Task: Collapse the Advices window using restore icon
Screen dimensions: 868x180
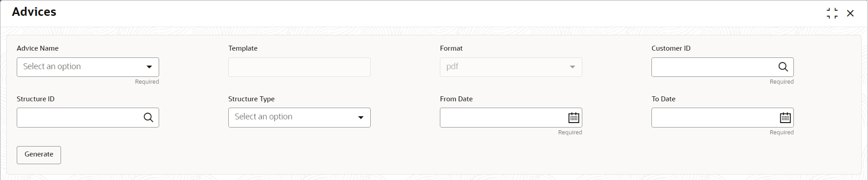Action: [x=832, y=13]
